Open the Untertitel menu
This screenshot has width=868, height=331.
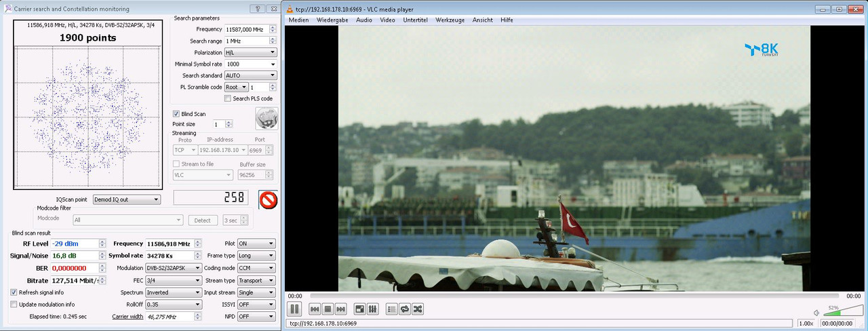[x=415, y=20]
